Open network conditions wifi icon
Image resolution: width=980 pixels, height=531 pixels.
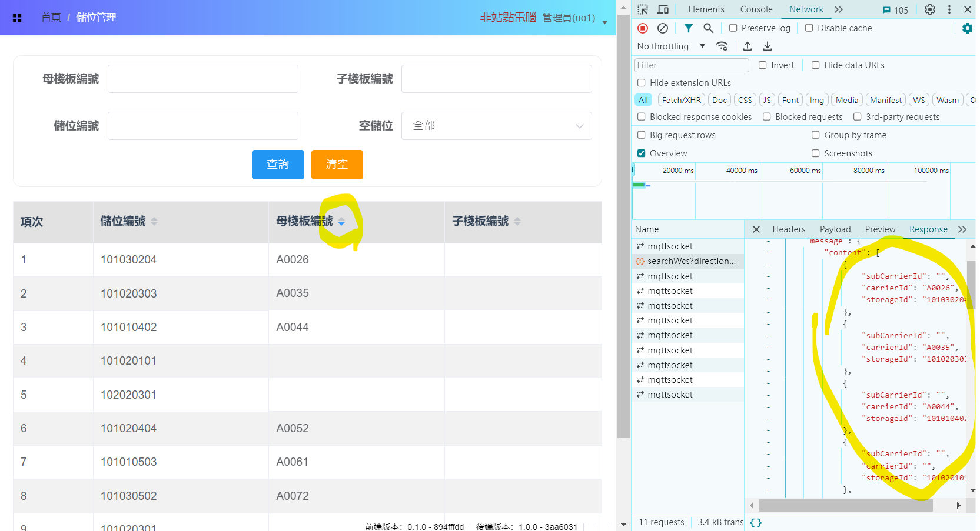point(722,46)
